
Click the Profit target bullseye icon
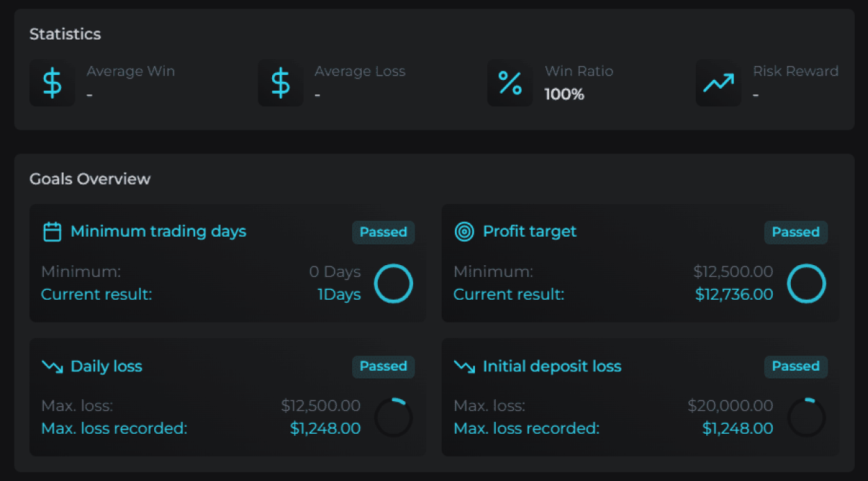464,232
